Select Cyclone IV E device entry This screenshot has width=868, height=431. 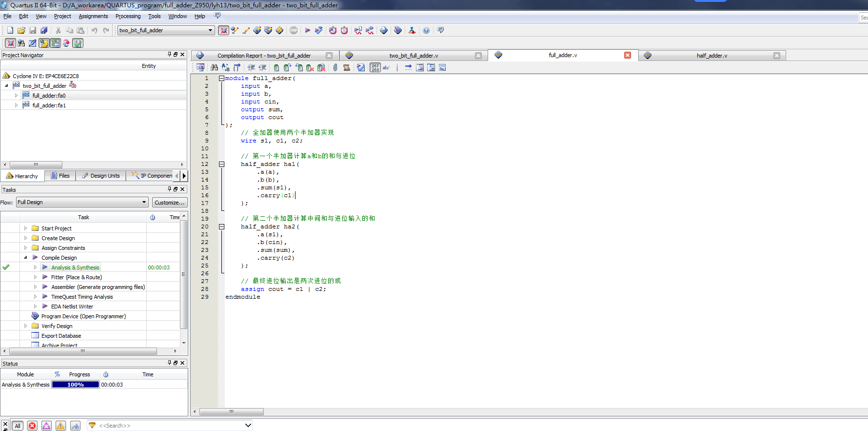[45, 76]
